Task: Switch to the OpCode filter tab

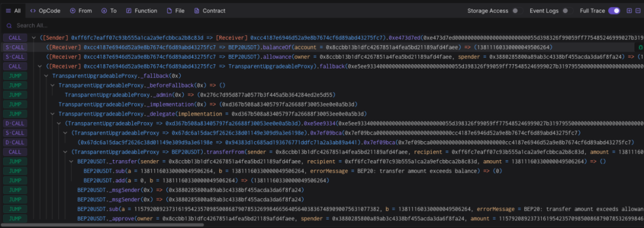Action: point(45,11)
